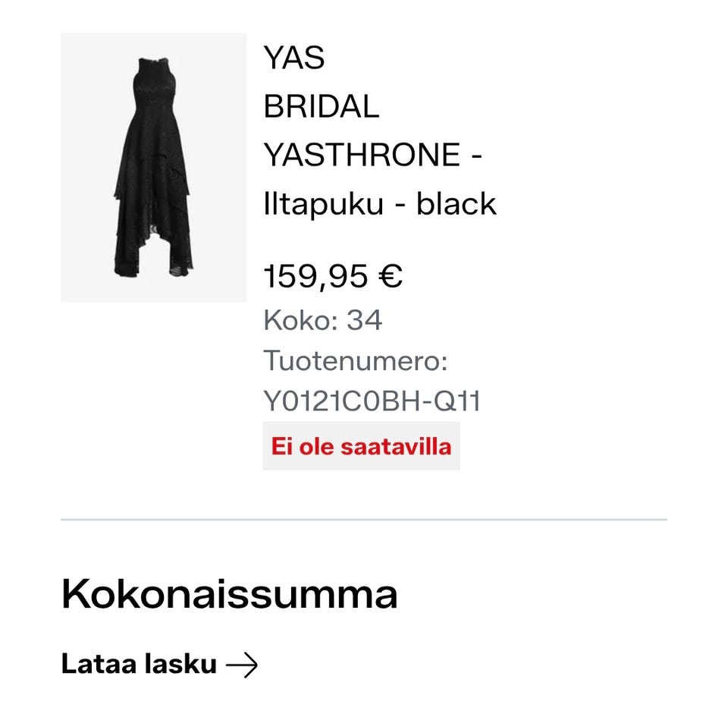Click the size value 34
The width and height of the screenshot is (728, 717).
pos(365,320)
